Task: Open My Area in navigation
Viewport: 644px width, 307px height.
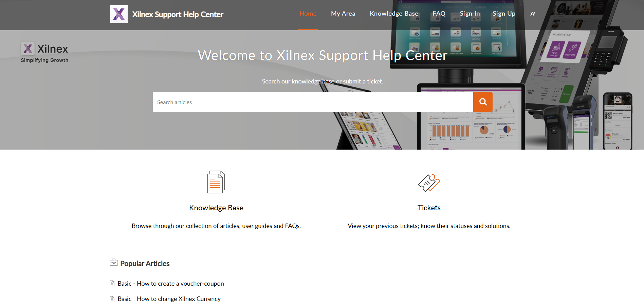Action: [343, 14]
